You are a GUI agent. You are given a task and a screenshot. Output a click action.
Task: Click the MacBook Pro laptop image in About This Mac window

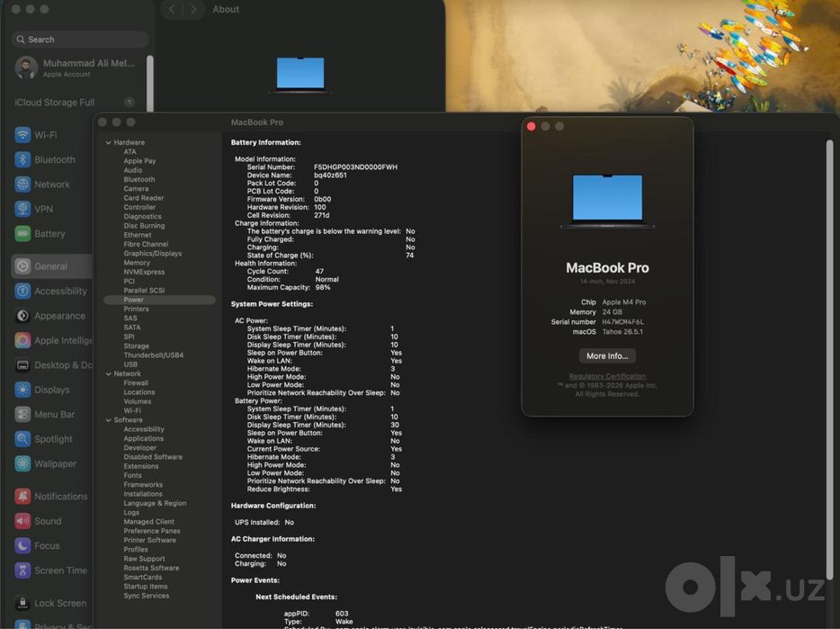coord(607,201)
